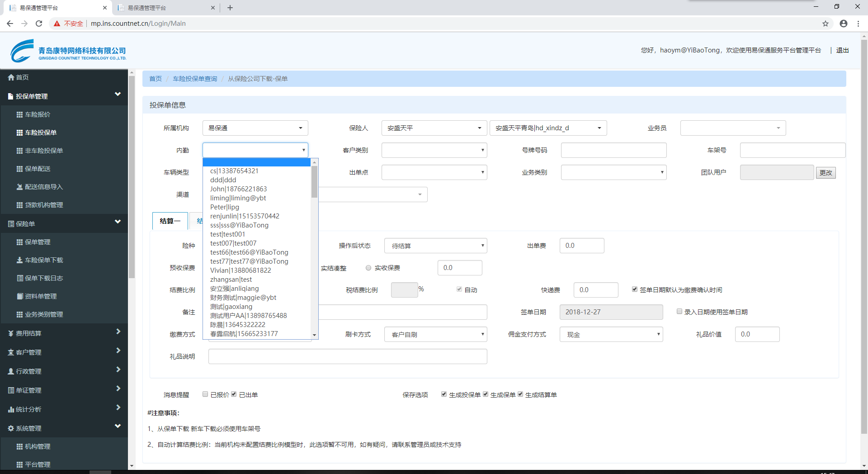
Task: Click the gear icon beside 系统管理
Action: click(x=11, y=428)
